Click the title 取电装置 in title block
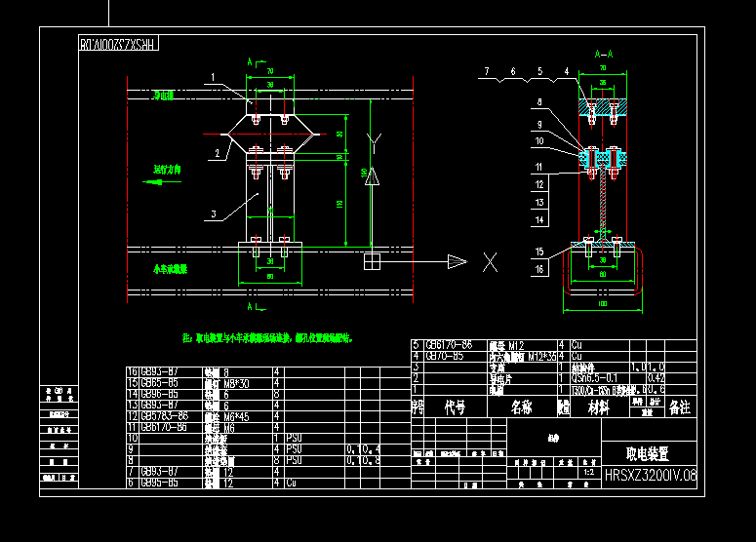Viewport: 756px width, 542px height. pyautogui.click(x=648, y=454)
